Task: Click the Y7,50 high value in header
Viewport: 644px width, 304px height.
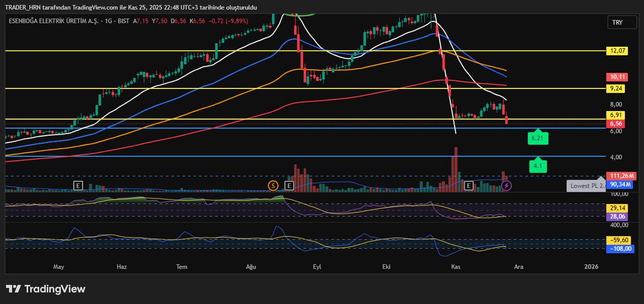Action: (159, 20)
